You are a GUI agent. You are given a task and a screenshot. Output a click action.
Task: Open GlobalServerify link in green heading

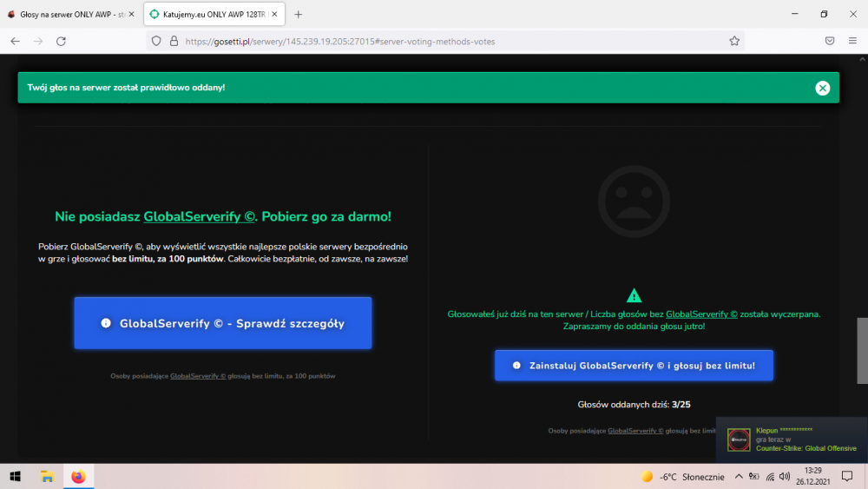tap(200, 216)
